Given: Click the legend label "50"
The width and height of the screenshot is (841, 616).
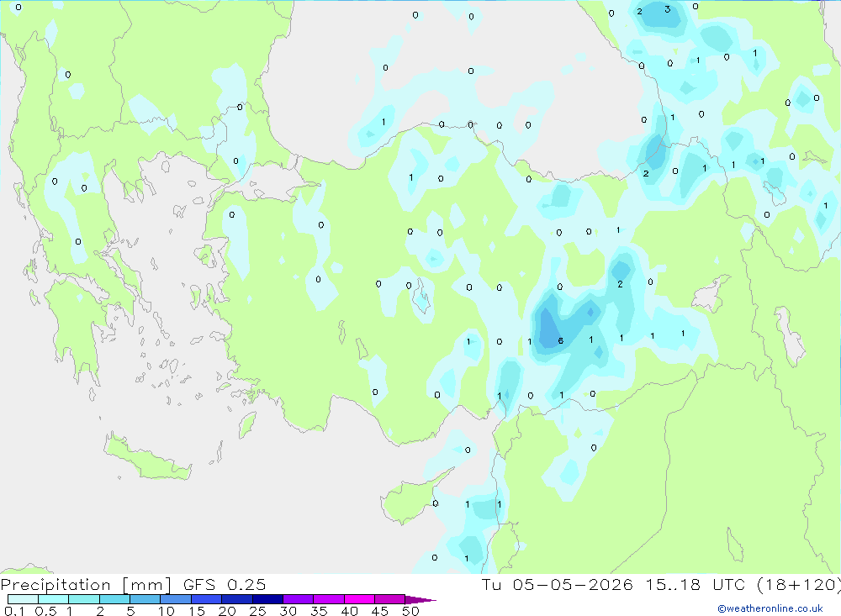Looking at the screenshot, I should pos(410,611).
